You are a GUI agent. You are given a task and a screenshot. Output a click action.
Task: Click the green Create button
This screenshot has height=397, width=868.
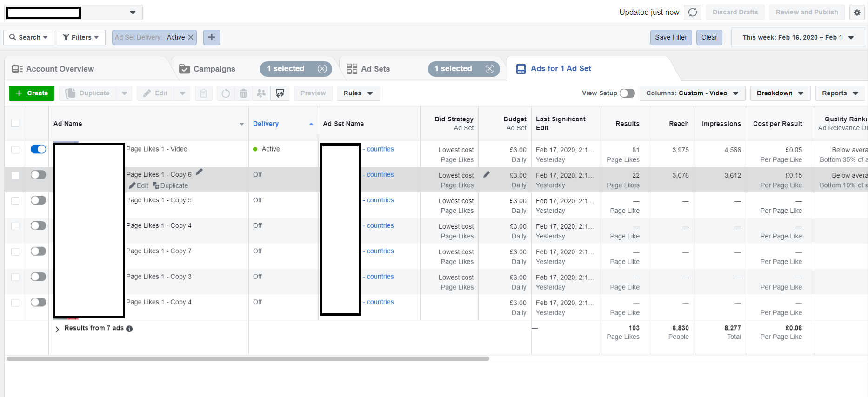click(32, 93)
